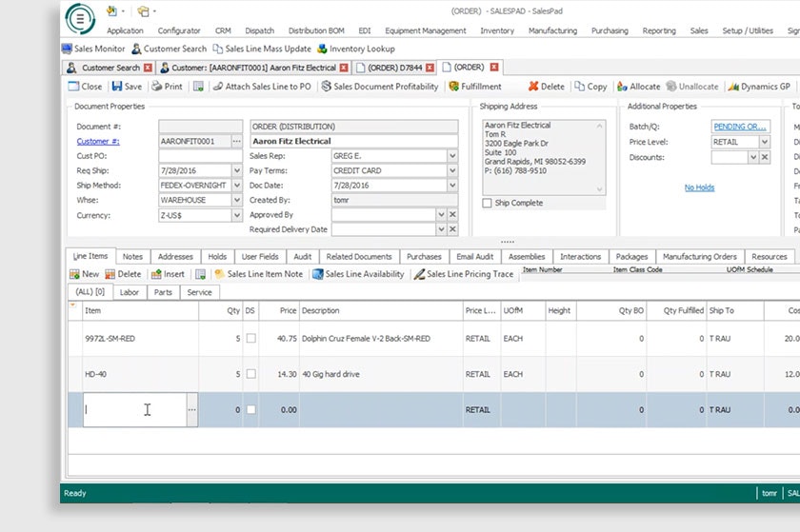Screen dimensions: 800x532
Task: Open Sales Line Item Note
Action: [259, 274]
